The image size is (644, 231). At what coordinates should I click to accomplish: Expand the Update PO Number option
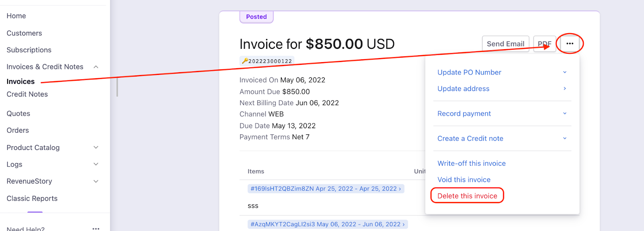coord(565,72)
